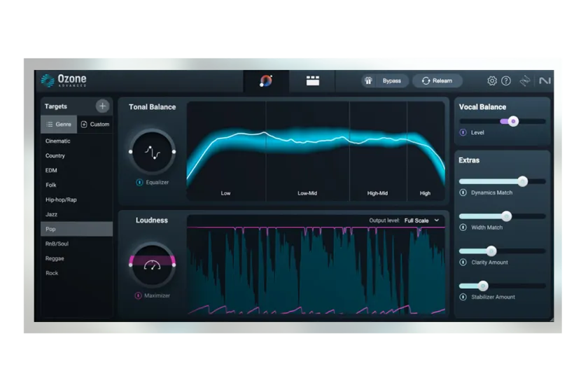Click the High-Mid band of tonal balance graph
The height and width of the screenshot is (392, 588).
tap(379, 150)
